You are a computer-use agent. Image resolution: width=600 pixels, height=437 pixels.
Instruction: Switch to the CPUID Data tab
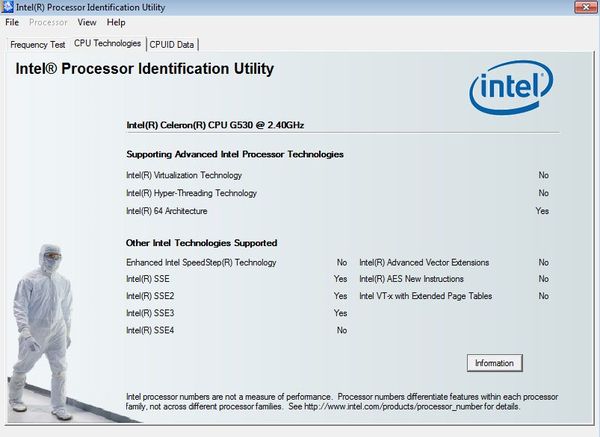(x=171, y=45)
